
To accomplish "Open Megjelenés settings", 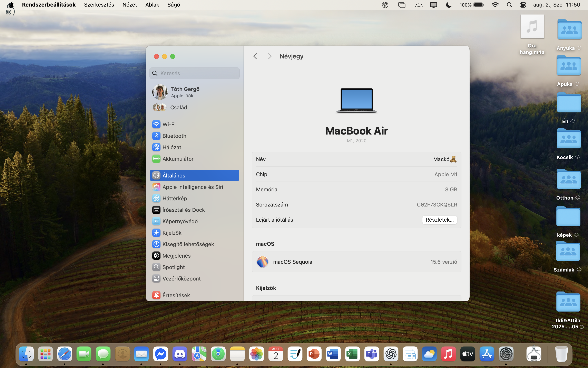I will click(x=194, y=256).
